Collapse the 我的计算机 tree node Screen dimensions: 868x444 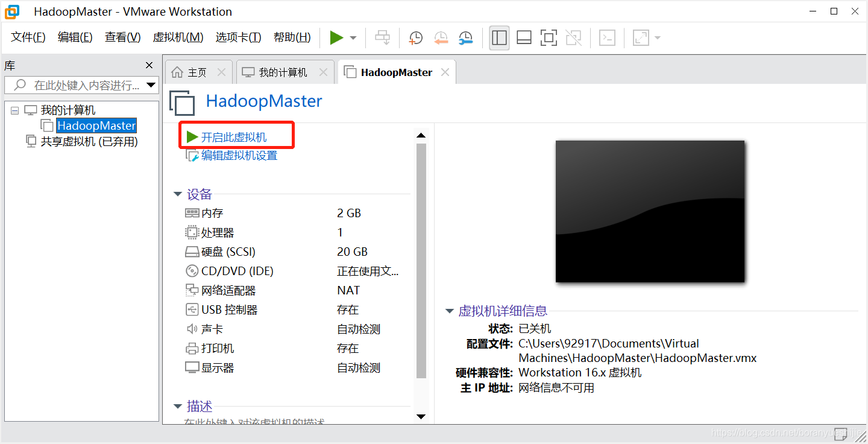point(15,110)
